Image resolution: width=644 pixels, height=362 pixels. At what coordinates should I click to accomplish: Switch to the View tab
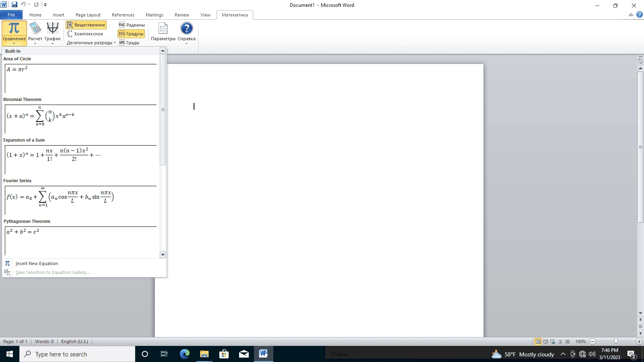(x=205, y=15)
